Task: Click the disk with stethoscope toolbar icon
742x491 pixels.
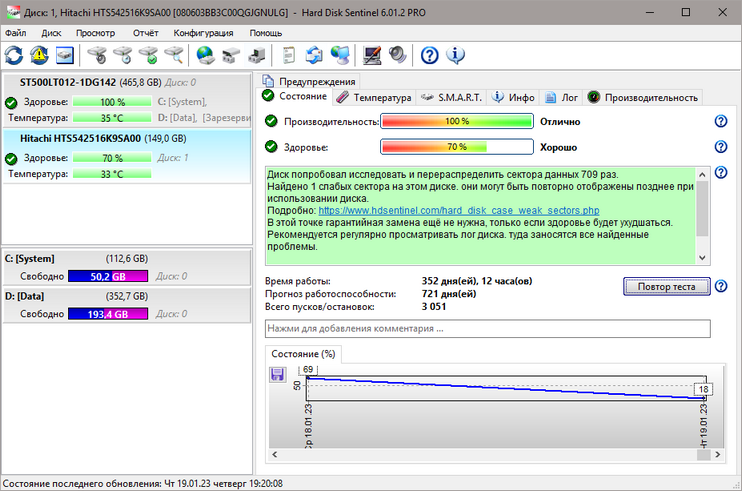Action: point(97,55)
